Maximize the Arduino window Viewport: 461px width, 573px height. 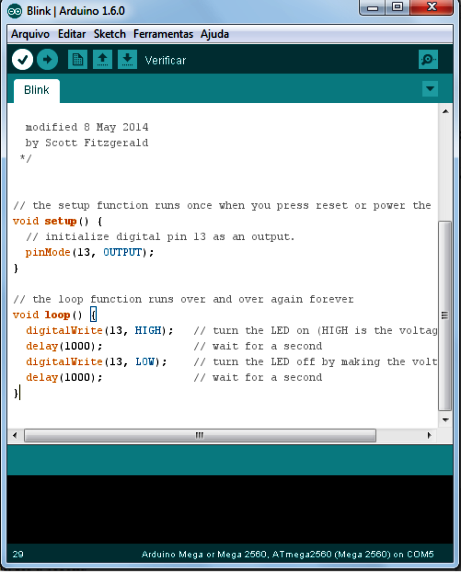coord(397,7)
